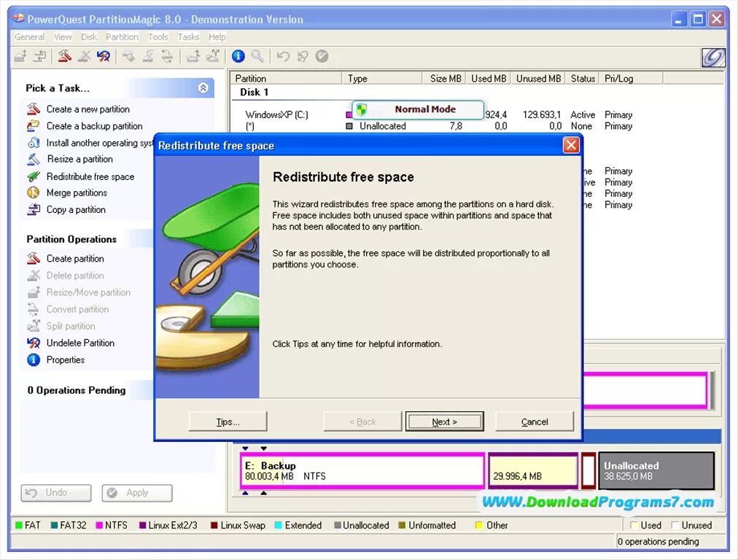
Task: Click the Undelete partition toolbar icon
Action: tap(104, 56)
